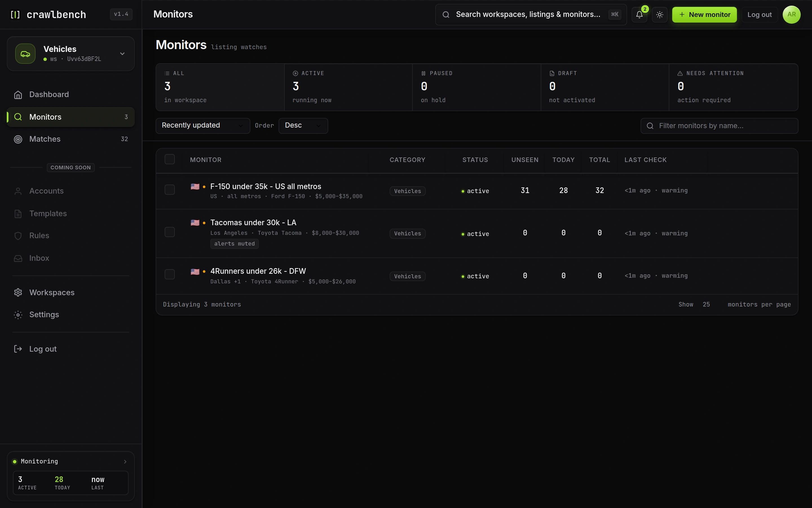The height and width of the screenshot is (508, 812).
Task: Click the Paused stat pause icon
Action: click(423, 73)
